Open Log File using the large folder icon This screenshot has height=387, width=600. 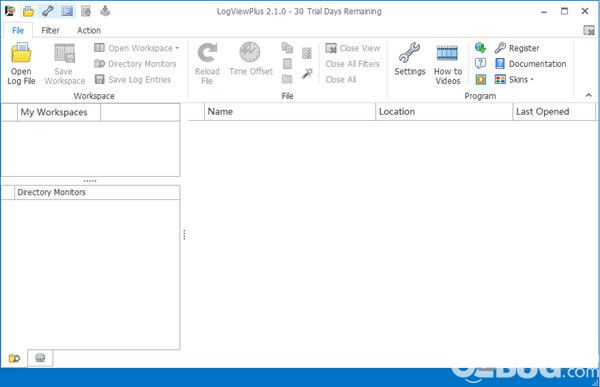point(21,53)
